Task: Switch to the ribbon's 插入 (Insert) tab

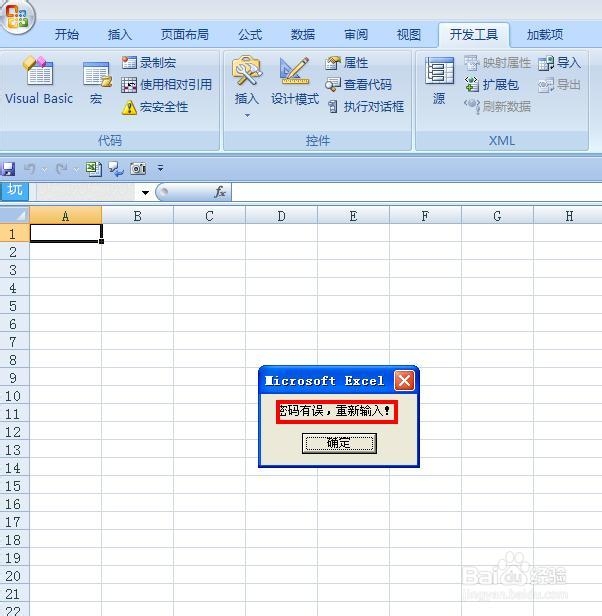Action: (120, 35)
